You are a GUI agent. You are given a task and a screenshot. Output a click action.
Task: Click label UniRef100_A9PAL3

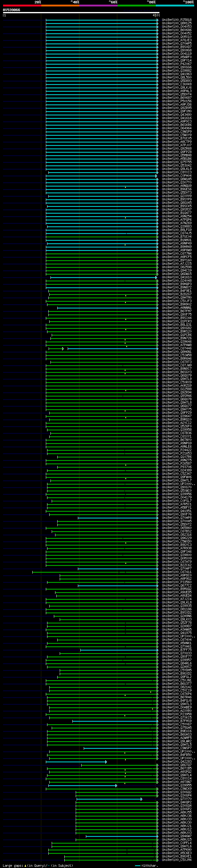click(177, 91)
